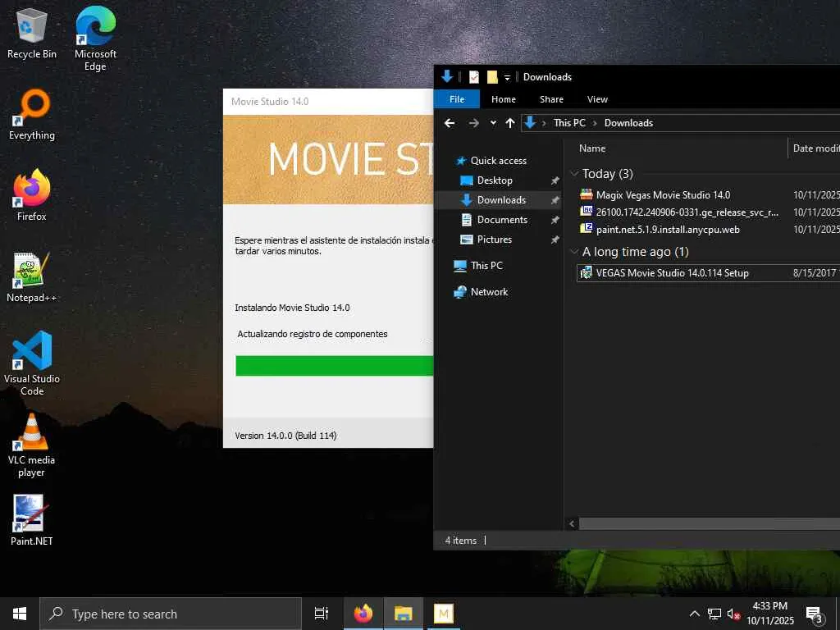Expand the chevron after This PC in path

595,123
